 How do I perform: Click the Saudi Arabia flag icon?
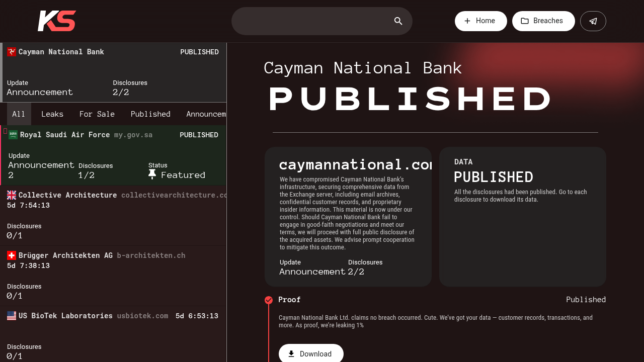(x=13, y=135)
